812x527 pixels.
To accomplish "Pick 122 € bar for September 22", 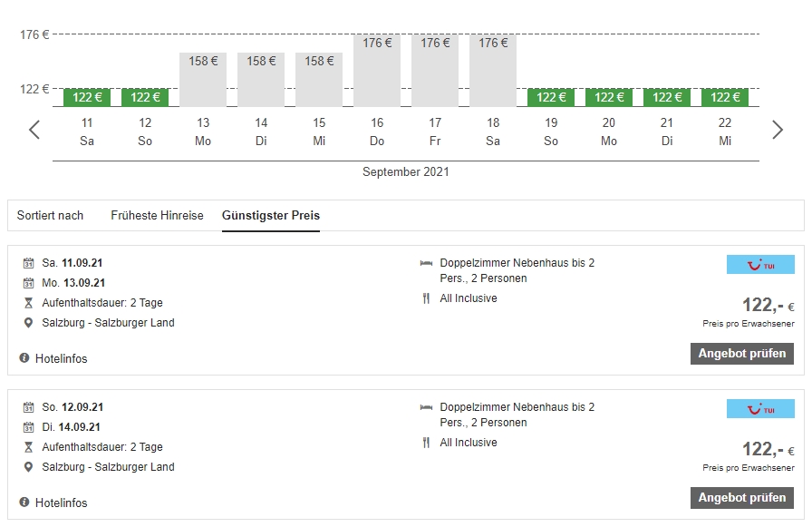I will point(725,97).
